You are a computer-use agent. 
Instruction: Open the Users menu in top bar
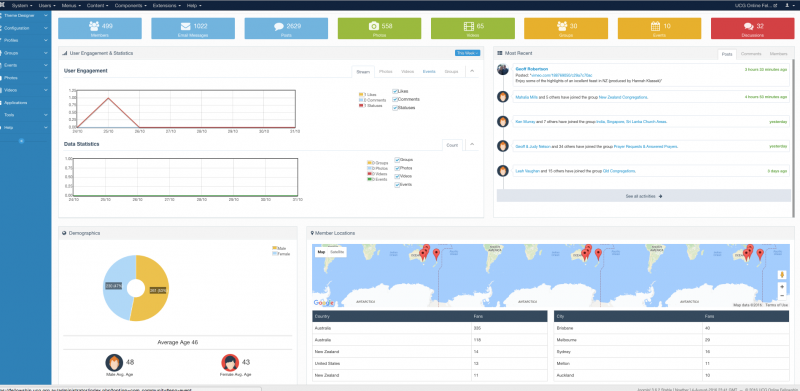click(x=47, y=5)
